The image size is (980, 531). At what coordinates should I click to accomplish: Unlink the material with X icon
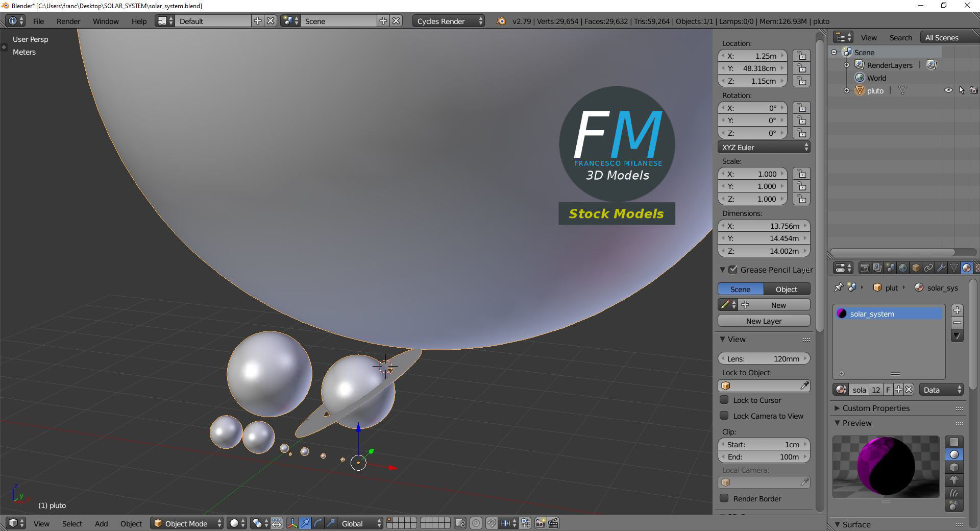click(909, 390)
